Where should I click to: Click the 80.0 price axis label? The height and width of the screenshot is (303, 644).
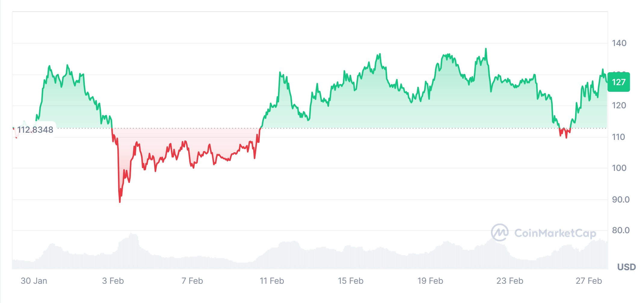(621, 230)
